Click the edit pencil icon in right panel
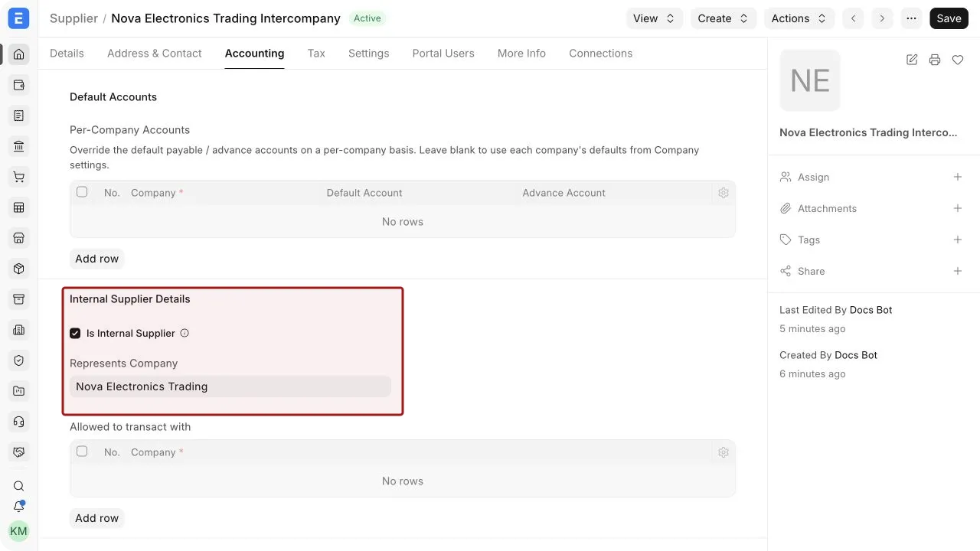Viewport: 980px width, 551px height. point(912,60)
